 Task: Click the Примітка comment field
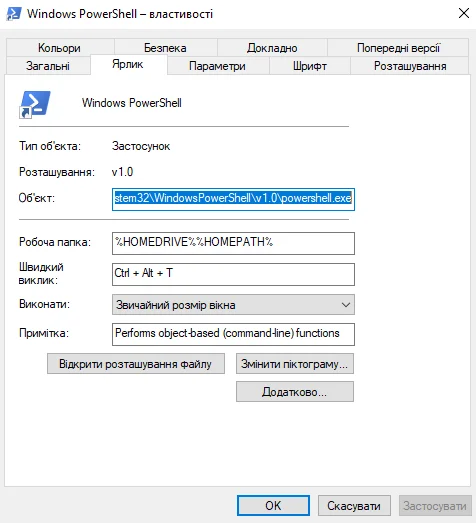233,334
